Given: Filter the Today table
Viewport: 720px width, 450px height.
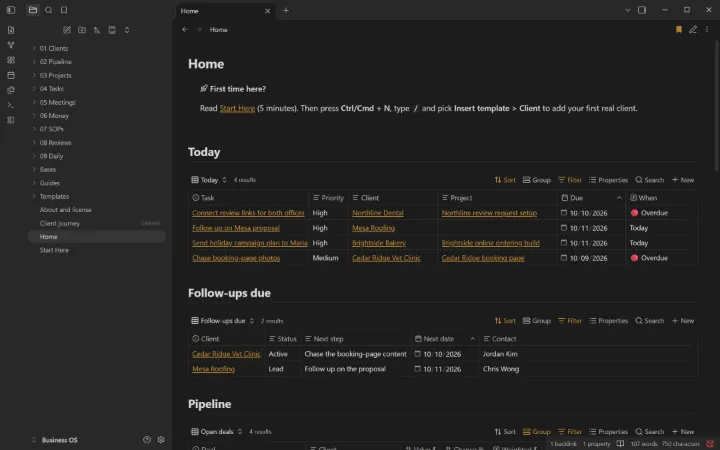Looking at the screenshot, I should pos(570,180).
